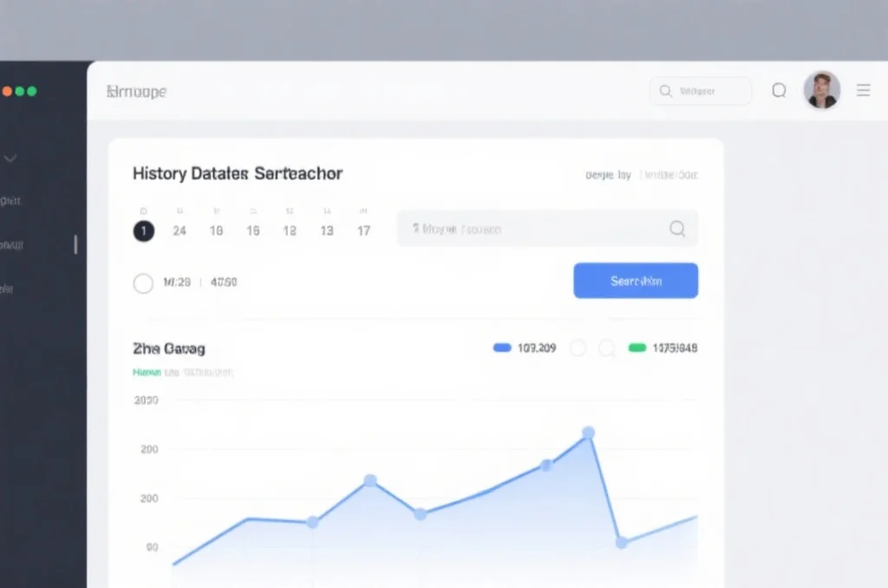
Task: Select the highlighted date 1 circle
Action: (144, 231)
